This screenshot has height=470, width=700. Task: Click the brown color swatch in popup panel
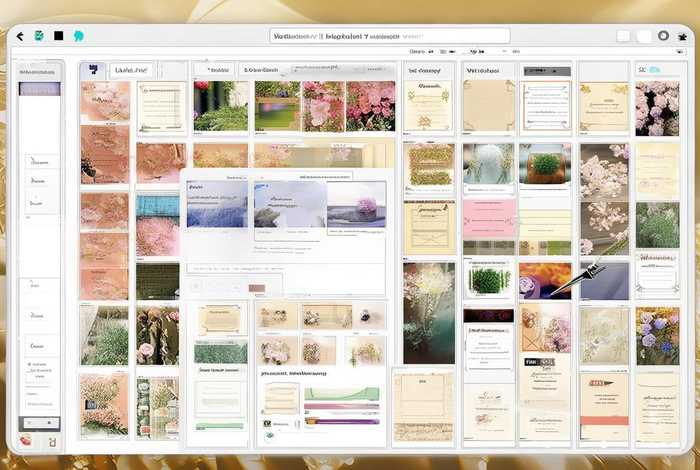(x=257, y=288)
